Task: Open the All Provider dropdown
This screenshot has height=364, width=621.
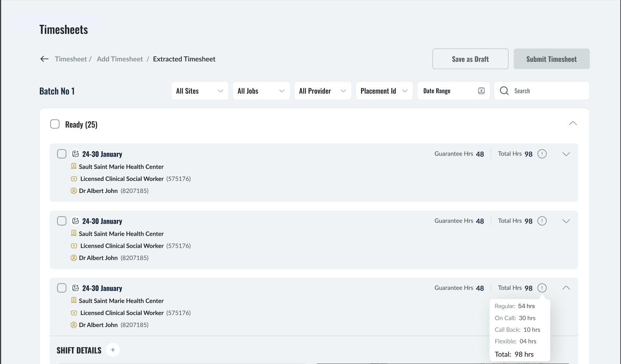Action: pos(323,91)
